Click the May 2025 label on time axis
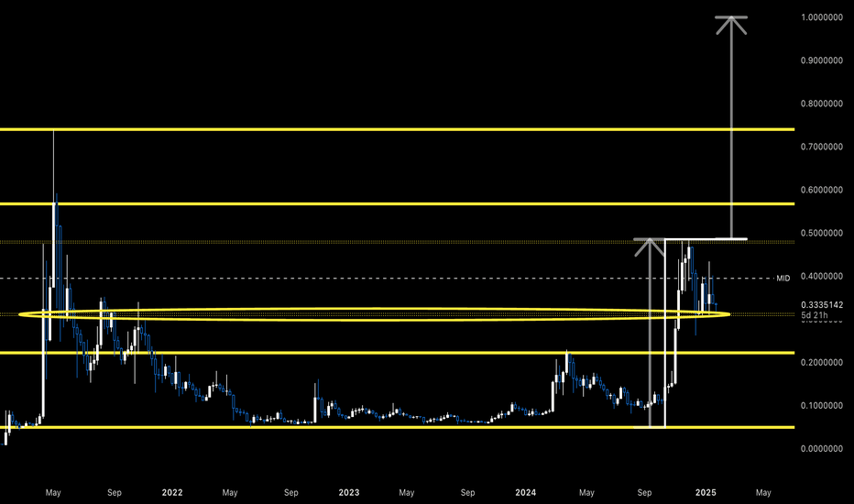The height and width of the screenshot is (504, 854). click(x=763, y=493)
